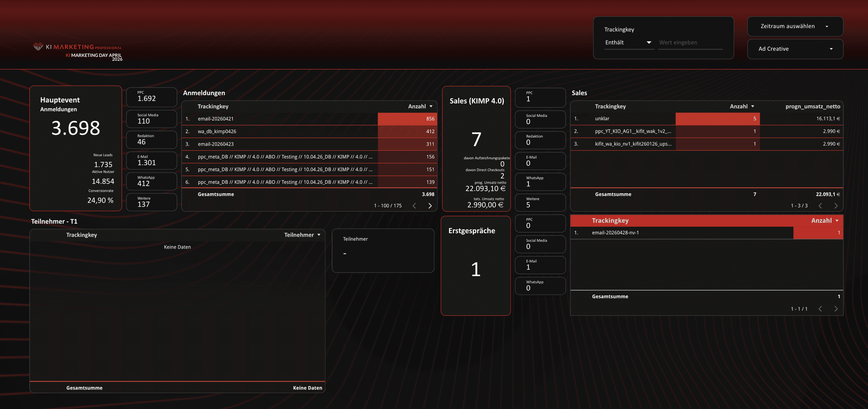Select the email-20260421 row

[216, 119]
